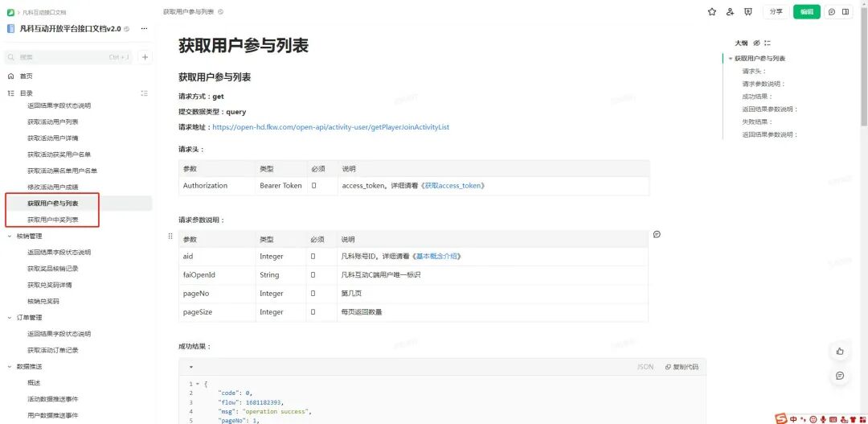Open 获取兑奖码详情 in sidebar
868x424 pixels.
pos(49,285)
